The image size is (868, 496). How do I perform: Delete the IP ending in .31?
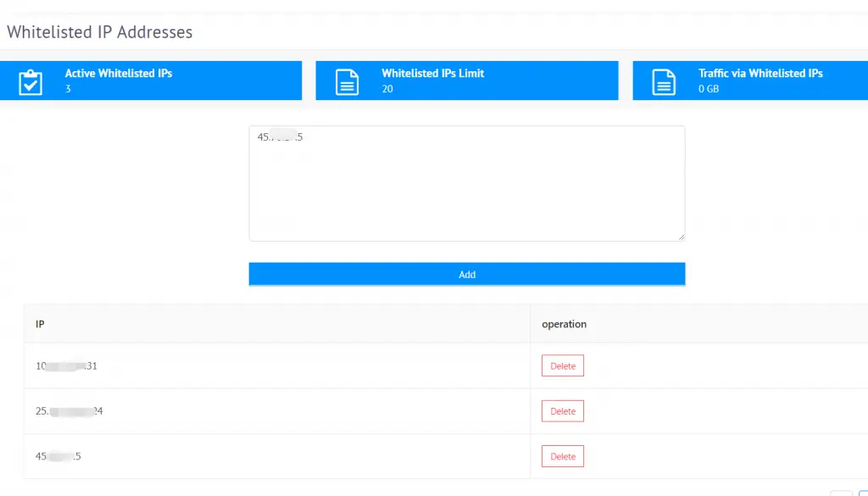(563, 366)
